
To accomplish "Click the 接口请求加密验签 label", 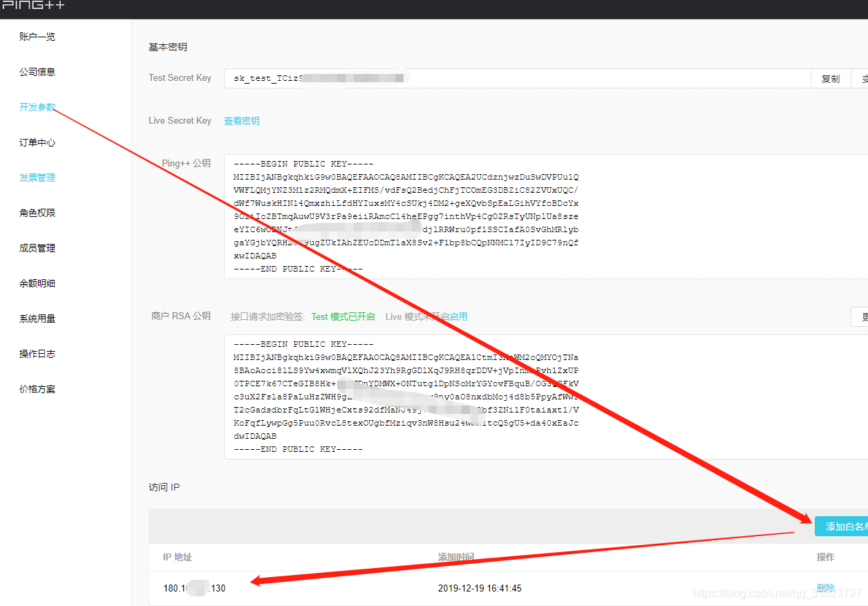I will [267, 316].
